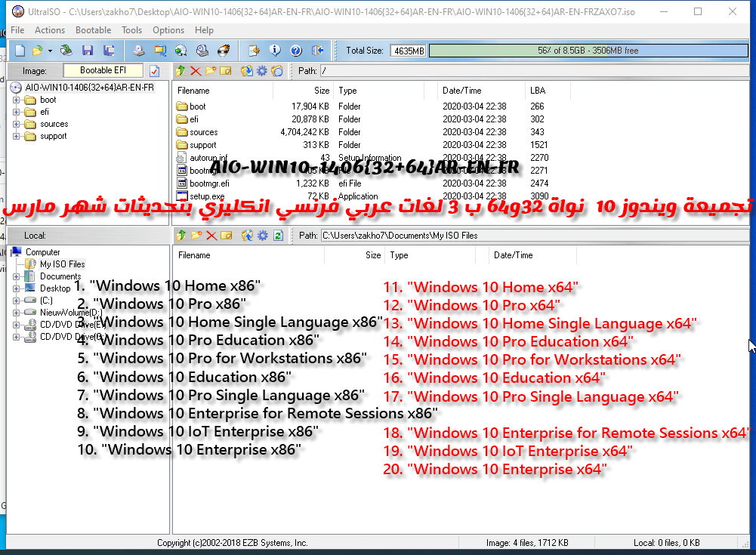
Task: Click the 56% of 8.5GB capacity bar
Action: (588, 51)
